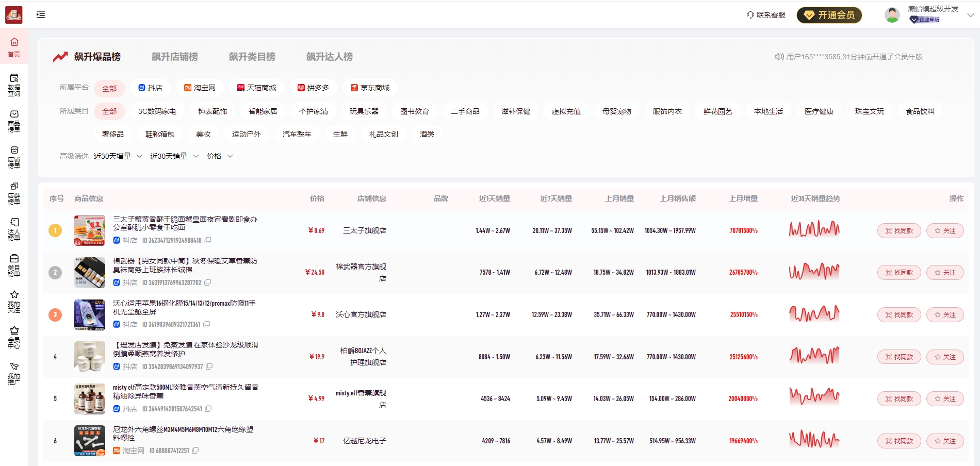The image size is (980, 466).
Task: Copy the product ID using the copy icon
Action: [x=208, y=240]
